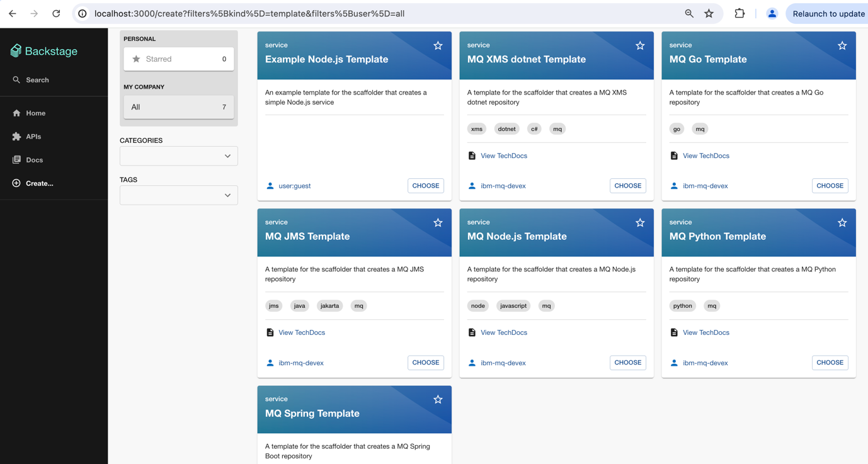This screenshot has height=464, width=868.
Task: Go forward with browser forward arrow
Action: tap(34, 13)
